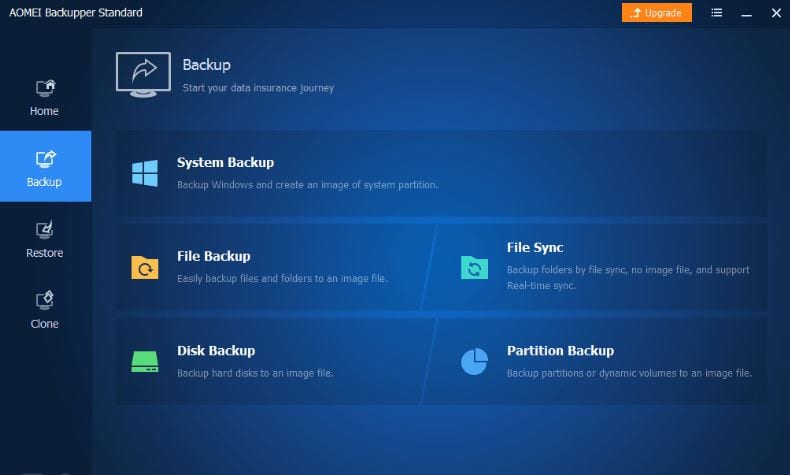Click "Easily backup files and folders" description
790x475 pixels.
282,279
